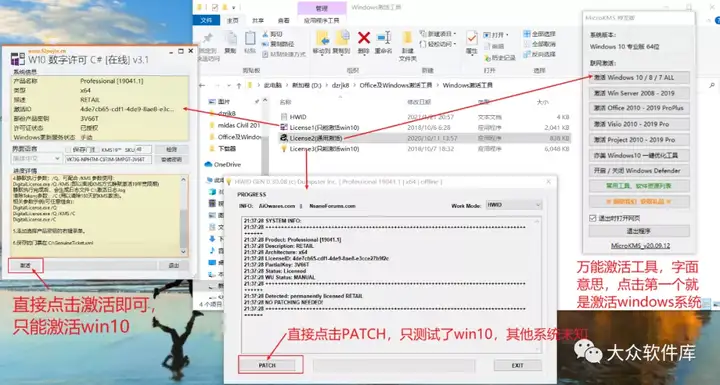The height and width of the screenshot is (385, 720).
Task: Click the EXIT button in HWID GEN
Action: pyautogui.click(x=518, y=365)
